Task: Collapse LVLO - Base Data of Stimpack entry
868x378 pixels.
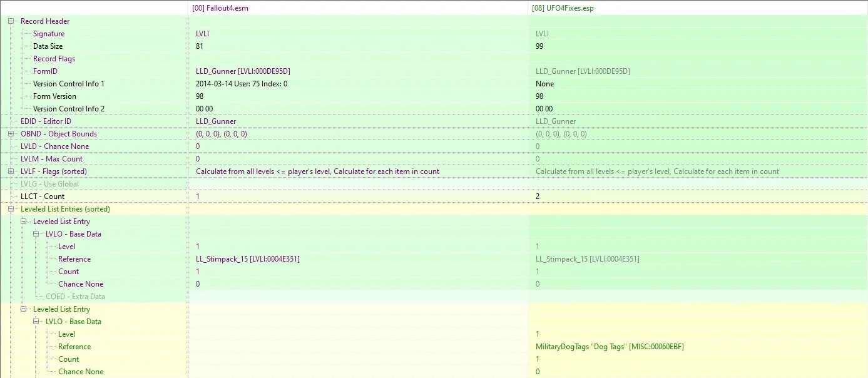Action: [36, 234]
